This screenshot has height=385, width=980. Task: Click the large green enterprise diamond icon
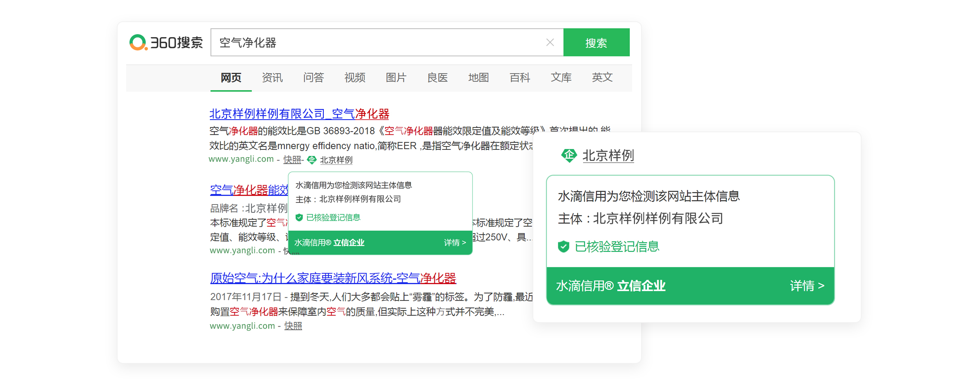coord(568,156)
